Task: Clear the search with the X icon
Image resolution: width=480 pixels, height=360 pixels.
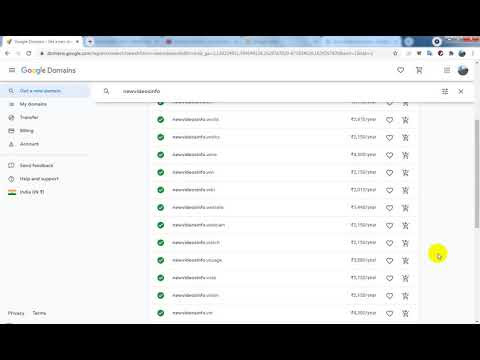Action: pyautogui.click(x=461, y=91)
